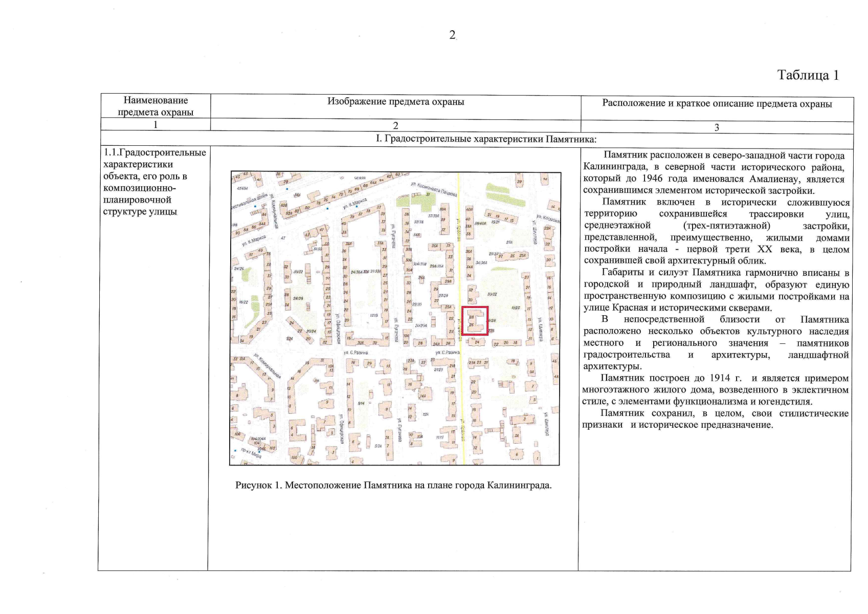Click building number 100 on the map
The image size is (868, 614).
coord(294,457)
